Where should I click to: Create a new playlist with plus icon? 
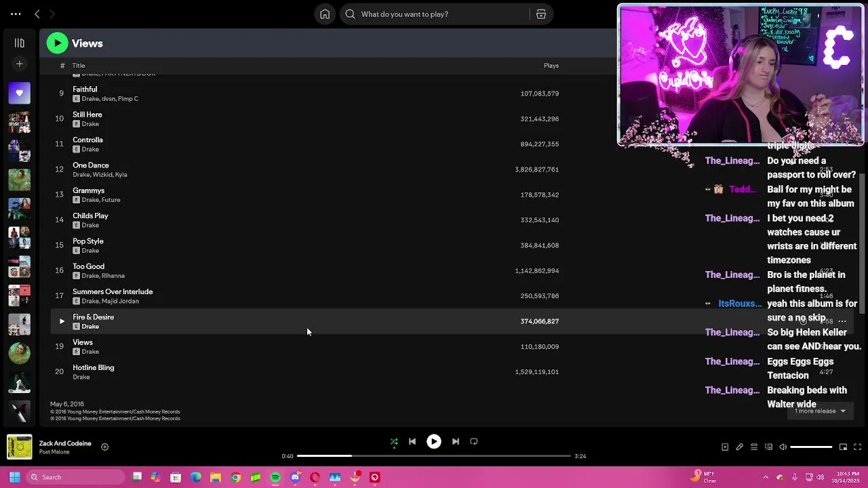tap(19, 64)
